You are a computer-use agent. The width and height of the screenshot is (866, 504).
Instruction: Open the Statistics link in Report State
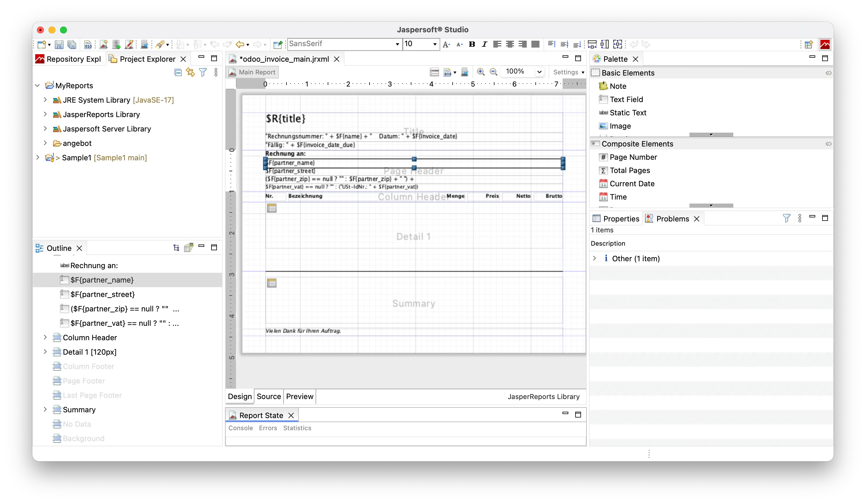[x=297, y=428]
